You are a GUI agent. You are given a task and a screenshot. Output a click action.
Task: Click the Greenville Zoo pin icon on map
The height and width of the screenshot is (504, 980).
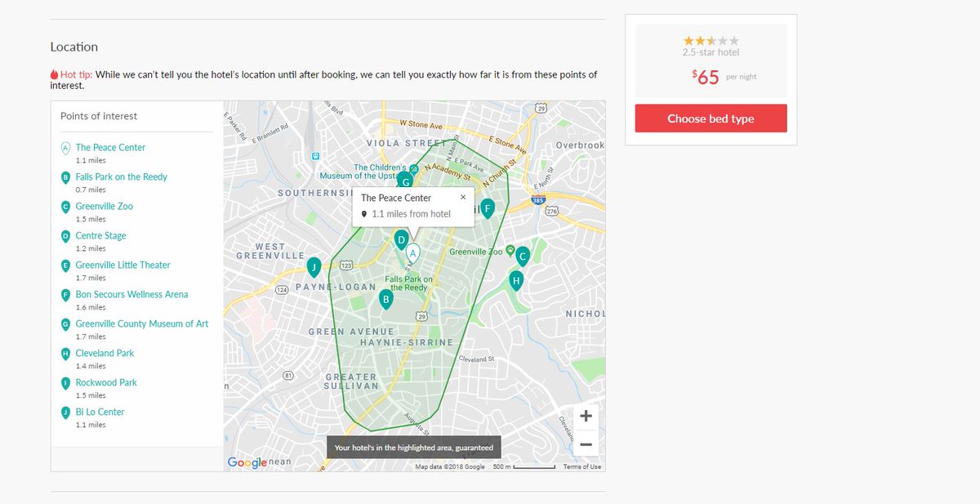(510, 250)
